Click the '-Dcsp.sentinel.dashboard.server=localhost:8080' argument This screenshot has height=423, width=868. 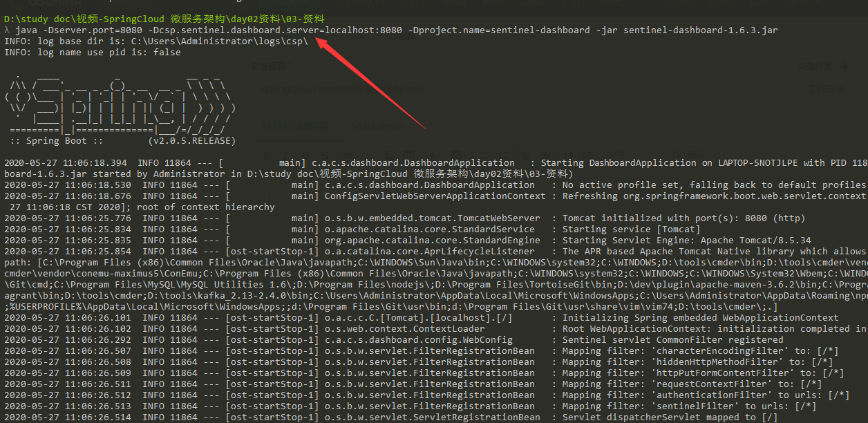tap(274, 30)
